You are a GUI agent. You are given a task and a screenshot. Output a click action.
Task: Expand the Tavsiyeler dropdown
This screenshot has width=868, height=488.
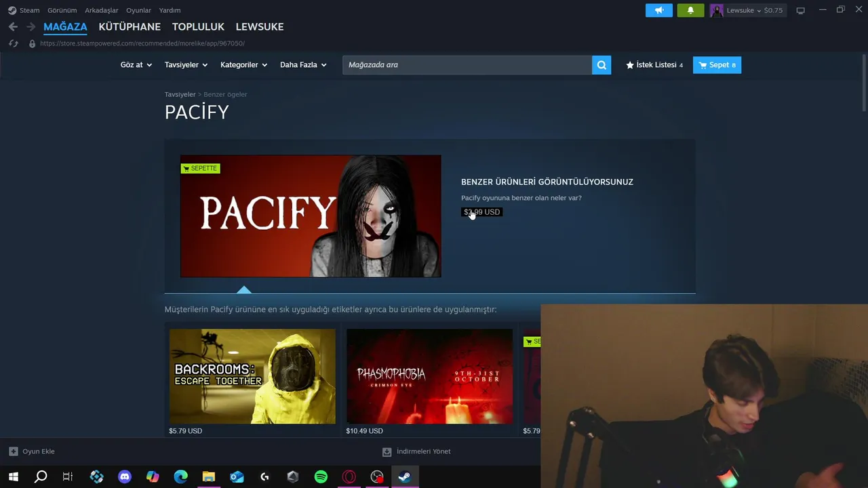pos(186,65)
